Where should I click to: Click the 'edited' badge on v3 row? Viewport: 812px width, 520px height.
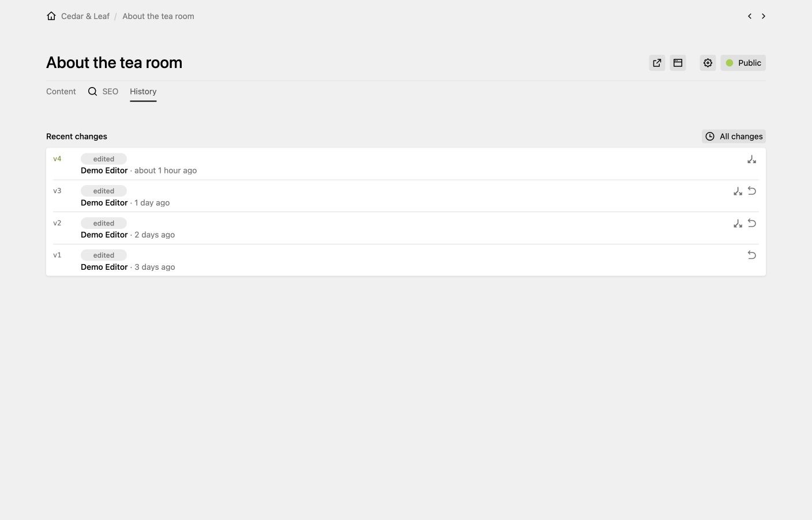pyautogui.click(x=104, y=191)
